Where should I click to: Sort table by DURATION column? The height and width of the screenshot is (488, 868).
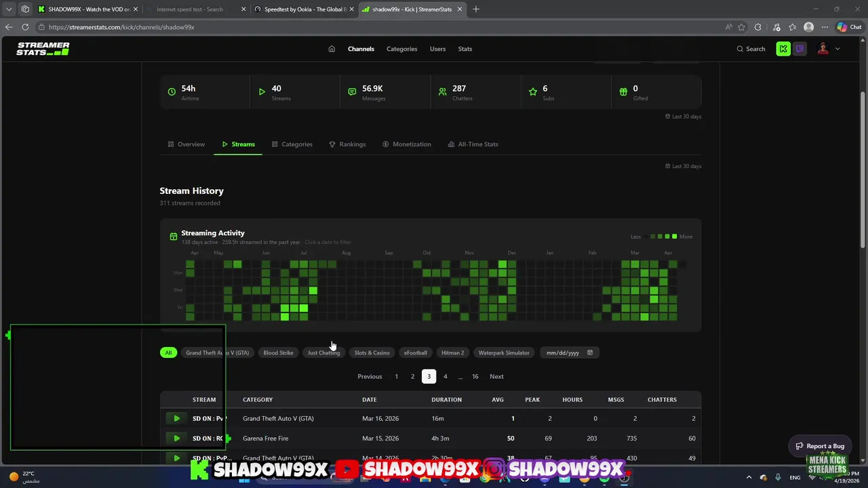446,400
